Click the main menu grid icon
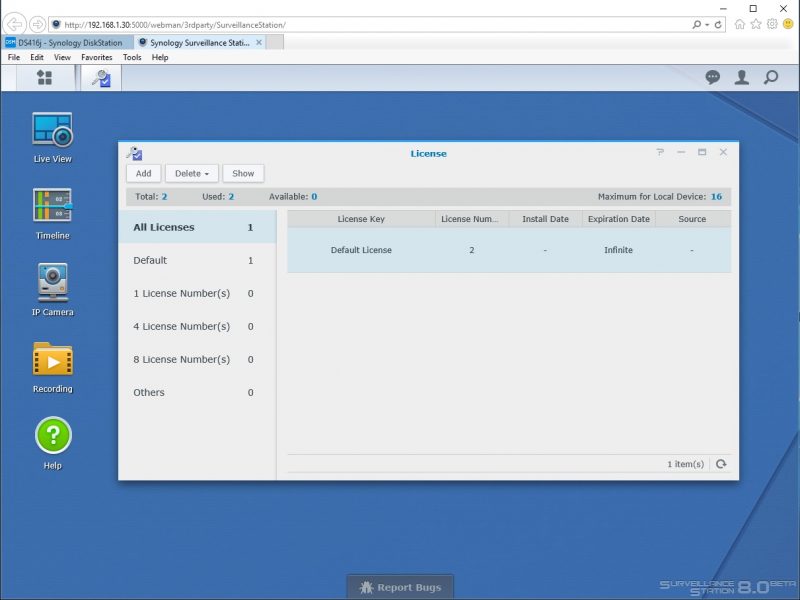800x600 pixels. point(44,78)
